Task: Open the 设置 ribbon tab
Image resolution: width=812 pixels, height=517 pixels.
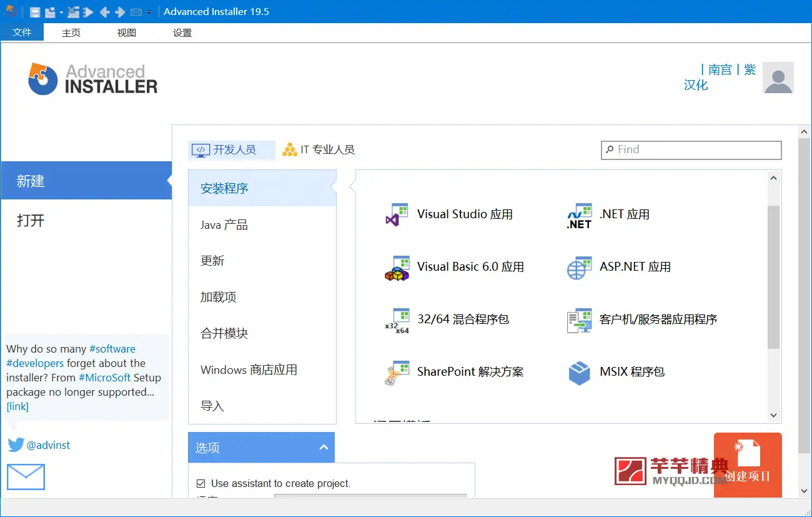Action: pos(181,33)
